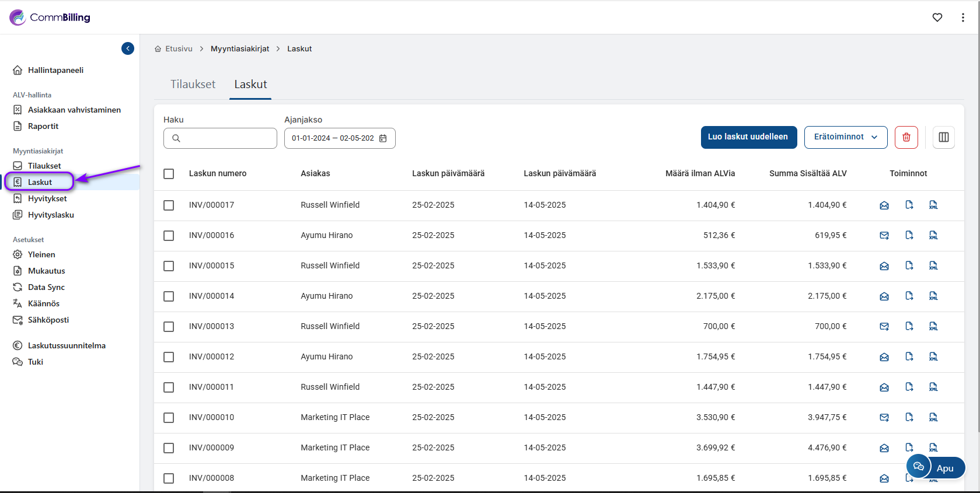Open the Ajanjakso date range picker
The height and width of the screenshot is (493, 980).
[x=339, y=138]
